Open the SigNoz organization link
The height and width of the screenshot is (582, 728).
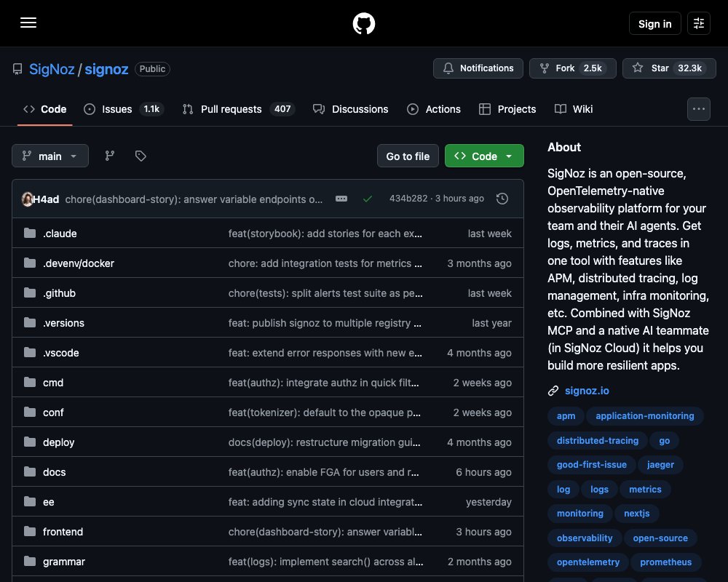point(52,69)
